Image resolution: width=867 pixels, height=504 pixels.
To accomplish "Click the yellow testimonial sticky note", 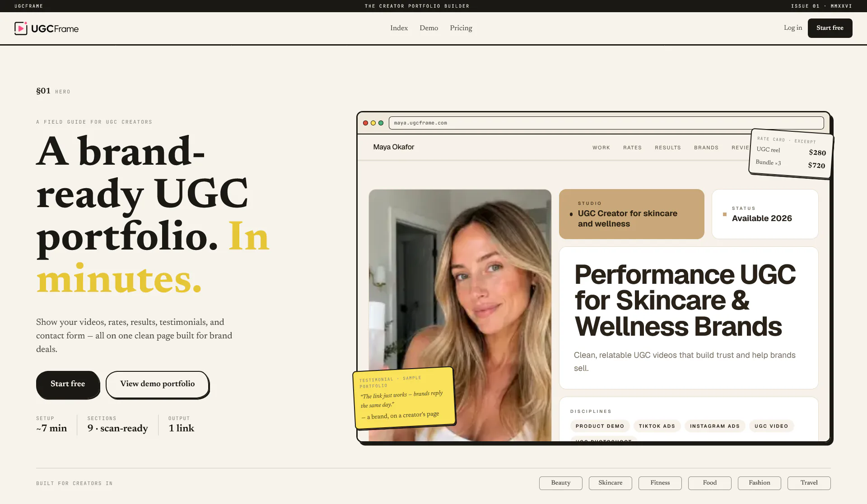I will (x=404, y=398).
